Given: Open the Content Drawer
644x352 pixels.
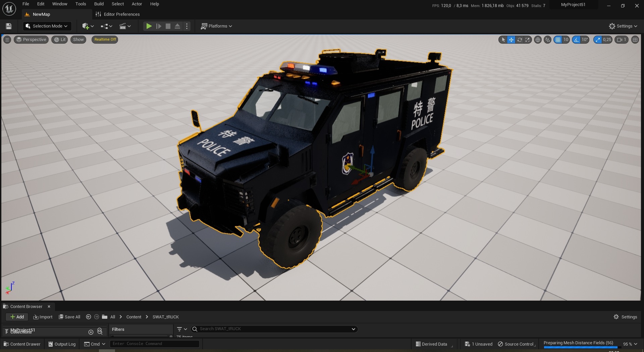Looking at the screenshot, I should pyautogui.click(x=22, y=344).
